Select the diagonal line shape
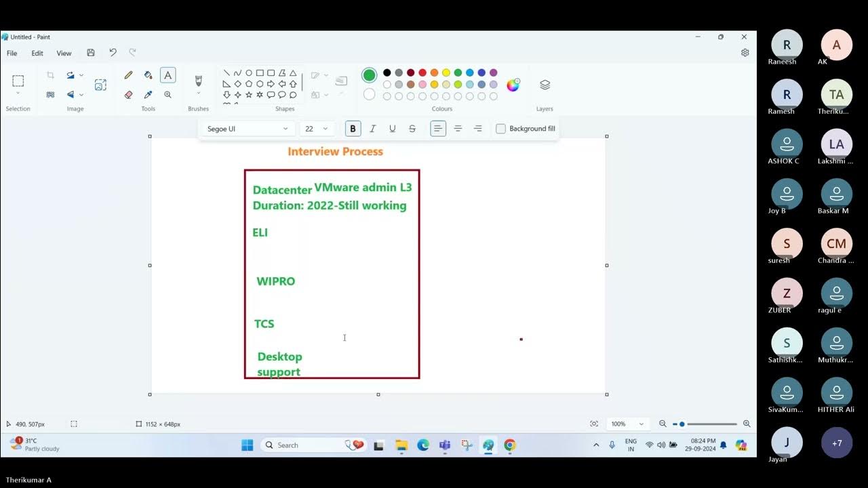Screen dimensions: 868x488 pyautogui.click(x=226, y=73)
